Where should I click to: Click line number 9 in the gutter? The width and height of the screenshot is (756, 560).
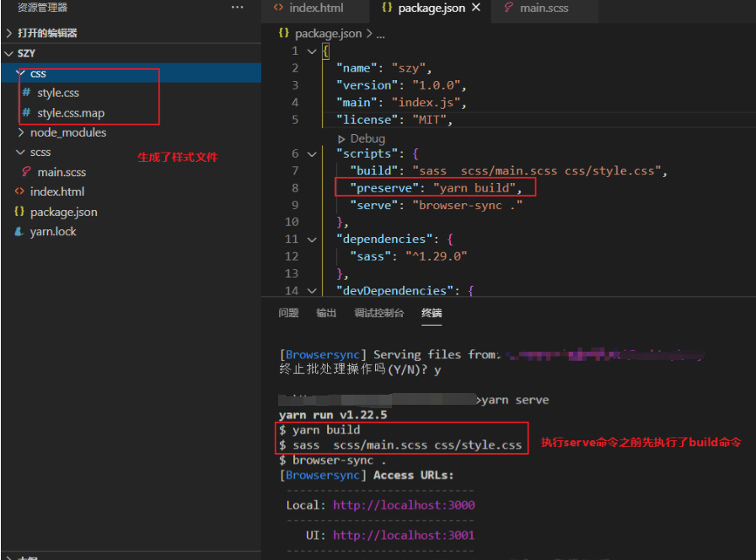pyautogui.click(x=295, y=205)
